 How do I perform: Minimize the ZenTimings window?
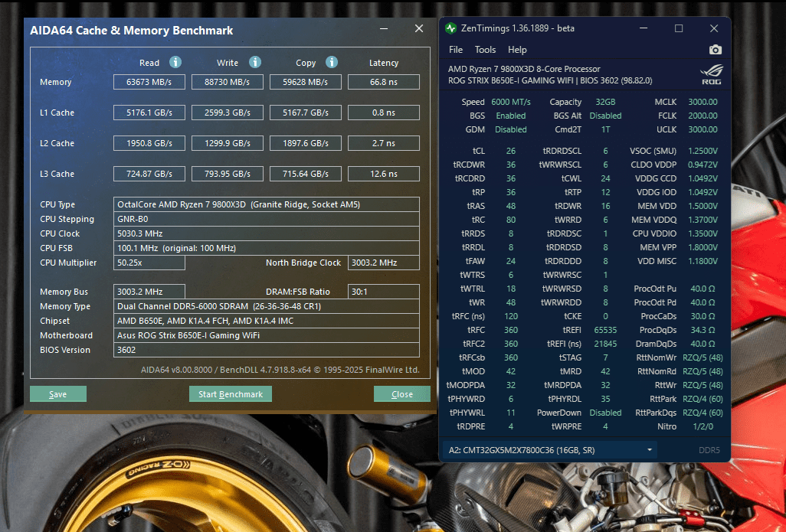point(644,28)
